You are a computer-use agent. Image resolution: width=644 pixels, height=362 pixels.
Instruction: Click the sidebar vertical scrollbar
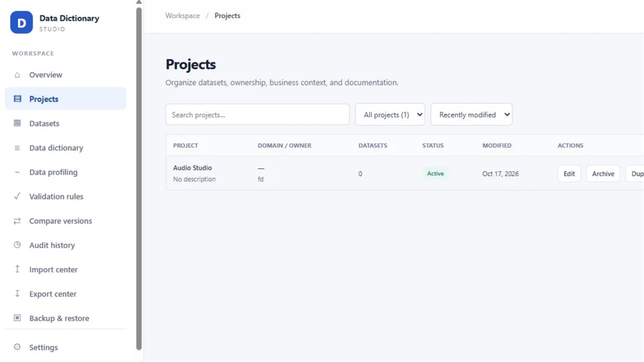[x=139, y=178]
